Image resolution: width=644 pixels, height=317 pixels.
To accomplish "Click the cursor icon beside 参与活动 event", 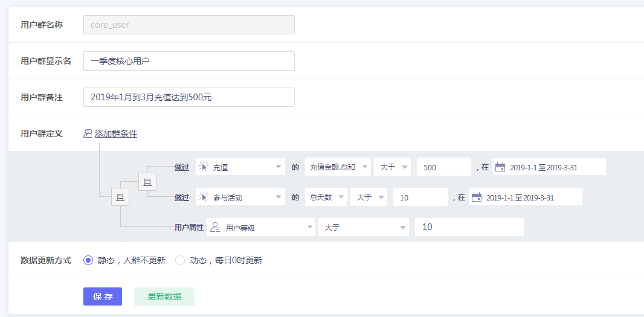I will 203,197.
